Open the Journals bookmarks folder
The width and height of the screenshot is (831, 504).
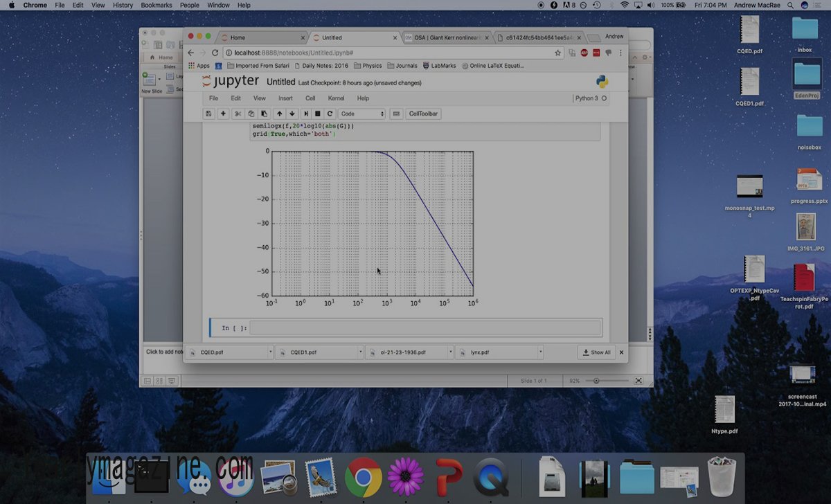[x=402, y=66]
